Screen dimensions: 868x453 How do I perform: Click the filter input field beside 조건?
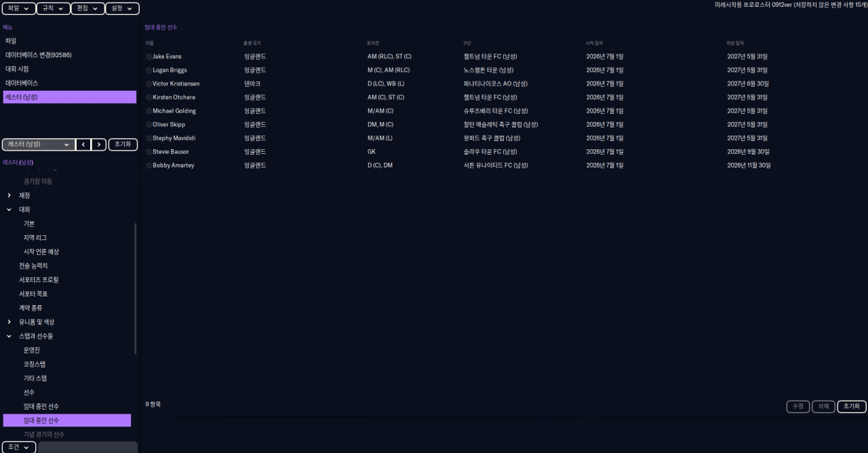pos(87,448)
